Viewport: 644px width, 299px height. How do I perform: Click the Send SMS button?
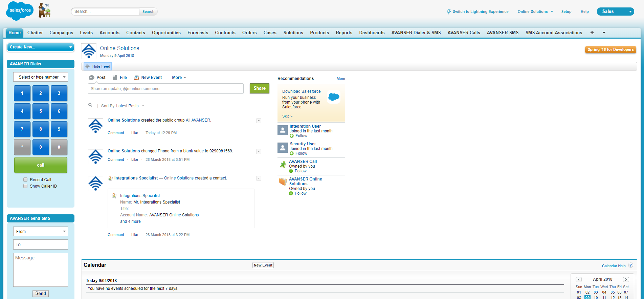41,294
